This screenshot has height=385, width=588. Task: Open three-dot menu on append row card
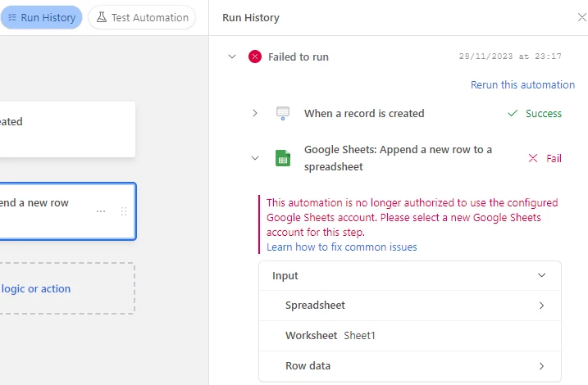tap(101, 211)
